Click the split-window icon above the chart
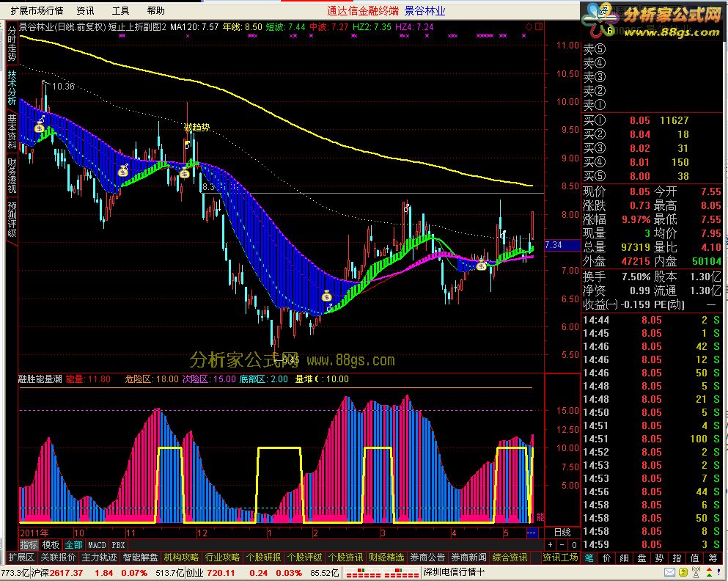This screenshot has width=728, height=581. (x=539, y=26)
